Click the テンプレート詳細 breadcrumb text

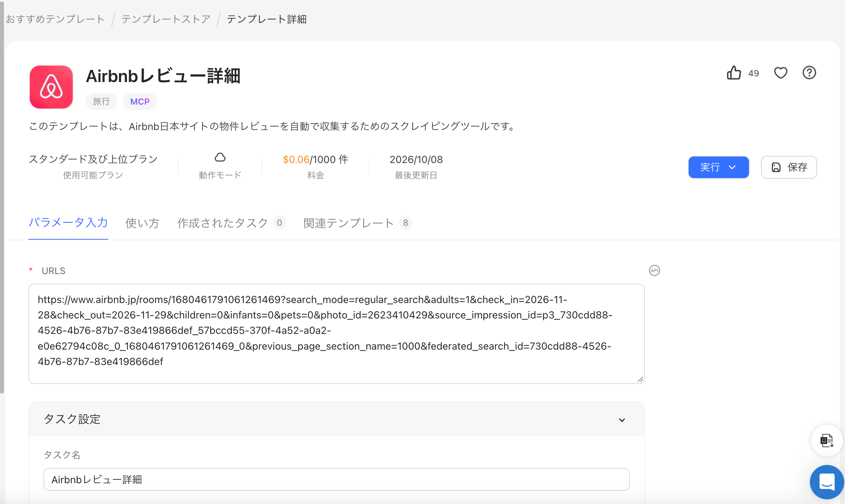[x=267, y=19]
